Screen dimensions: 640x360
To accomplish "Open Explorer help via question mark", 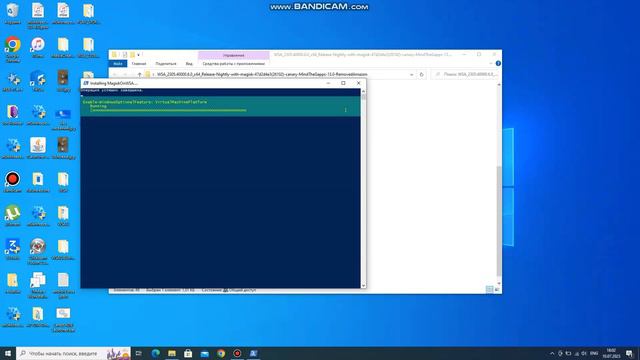I will tap(498, 64).
